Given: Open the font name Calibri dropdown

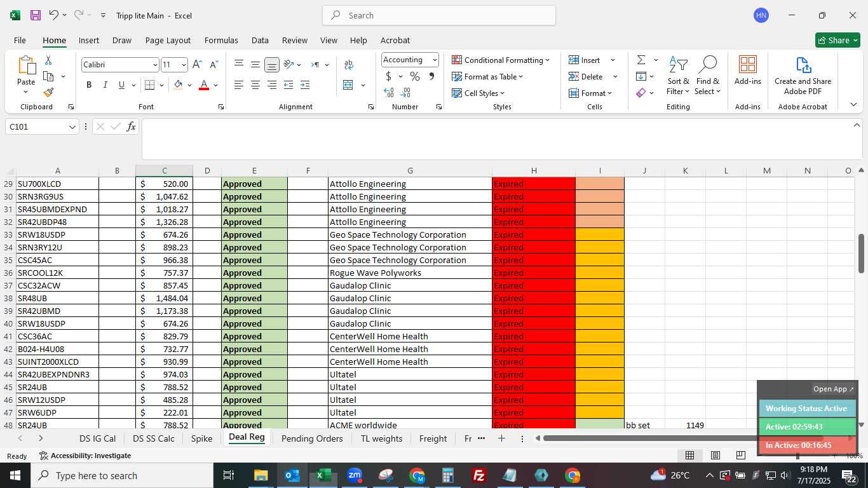Looking at the screenshot, I should [154, 65].
